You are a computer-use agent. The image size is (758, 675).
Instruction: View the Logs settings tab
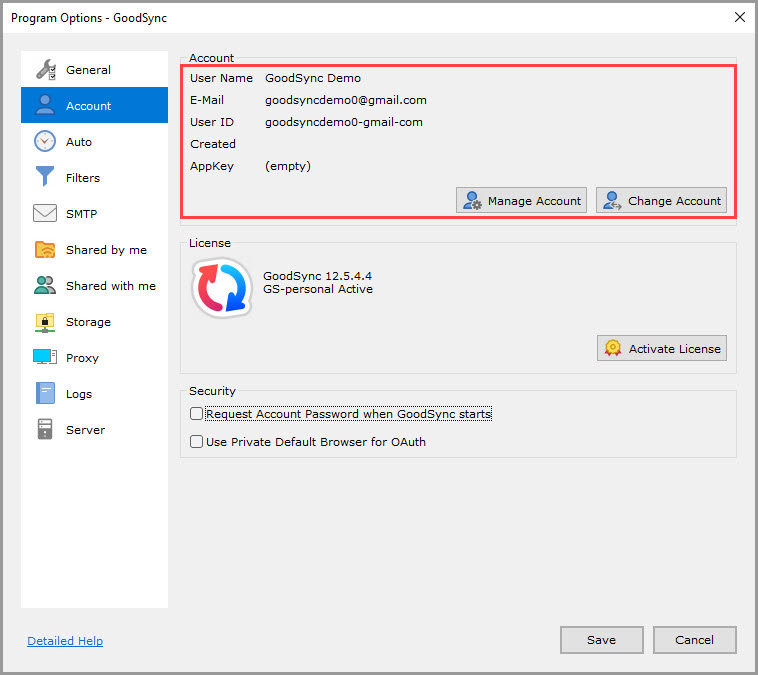(94, 394)
